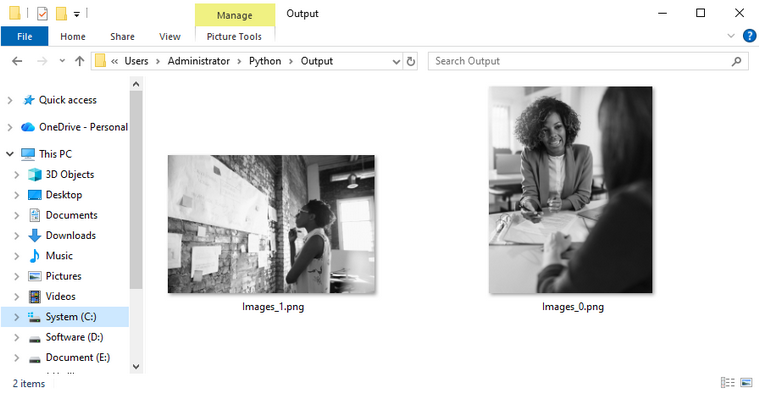This screenshot has height=394, width=760.
Task: Expand the OneDrive - Personal node
Action: [10, 127]
